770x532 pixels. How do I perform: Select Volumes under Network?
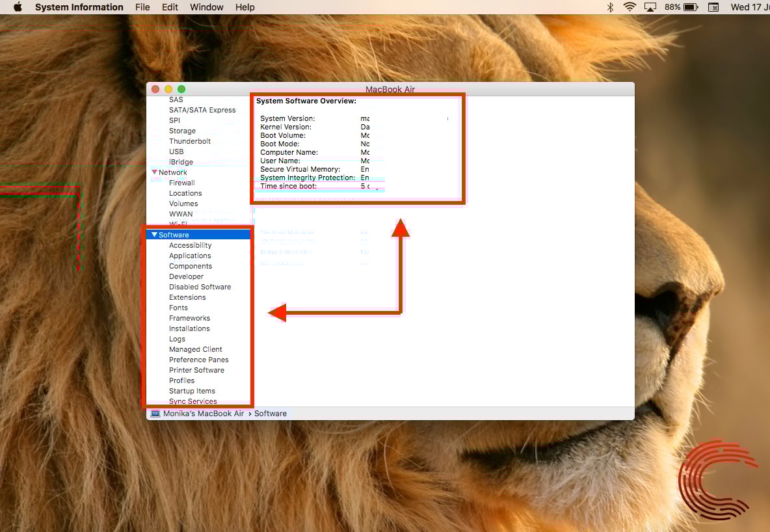(x=183, y=204)
